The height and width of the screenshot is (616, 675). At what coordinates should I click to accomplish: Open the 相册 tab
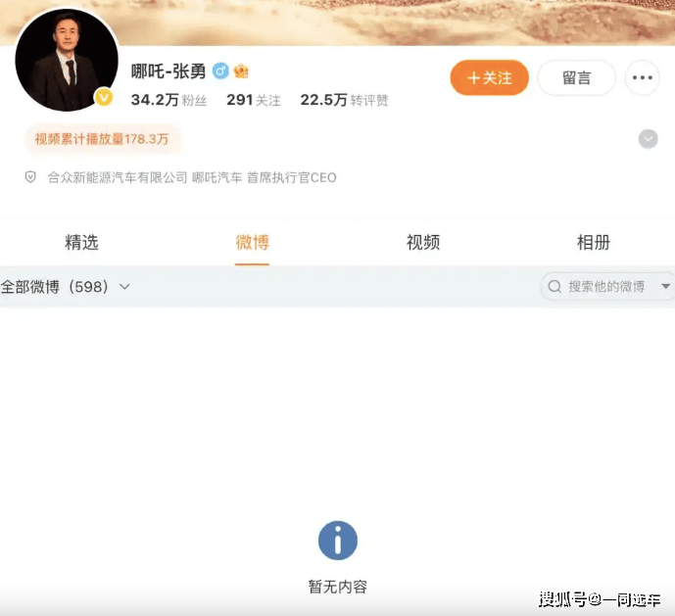coord(594,242)
